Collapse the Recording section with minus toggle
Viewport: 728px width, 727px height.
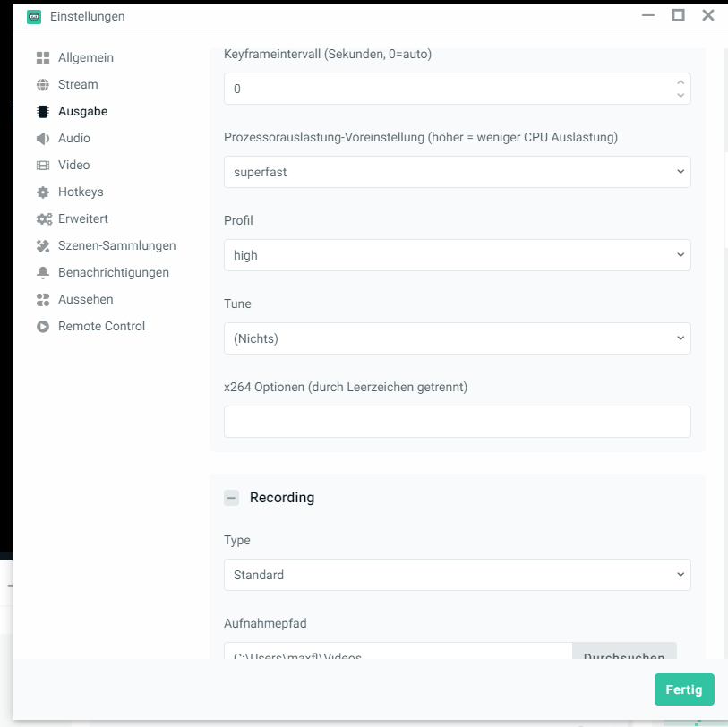click(x=232, y=498)
